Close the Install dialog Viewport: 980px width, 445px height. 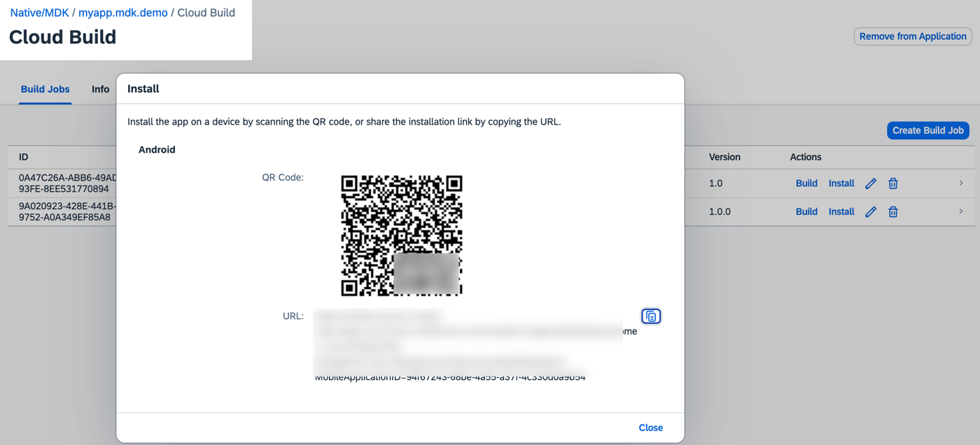point(650,428)
